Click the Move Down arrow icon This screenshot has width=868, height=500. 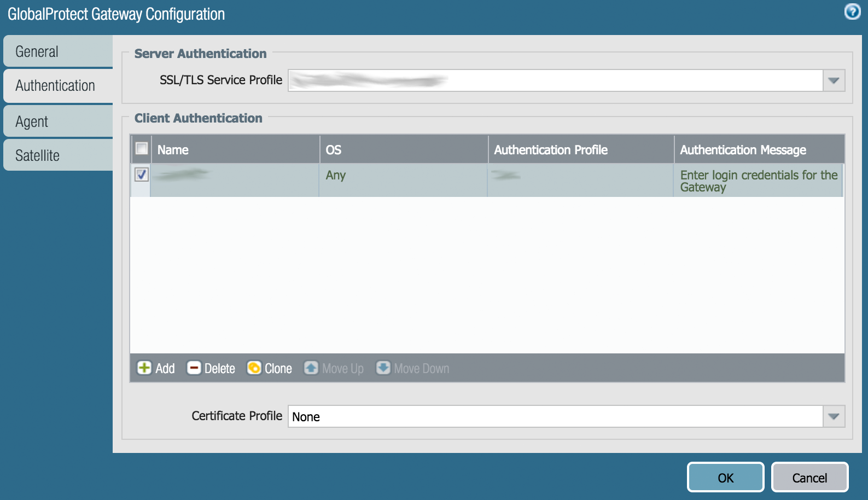coord(383,368)
